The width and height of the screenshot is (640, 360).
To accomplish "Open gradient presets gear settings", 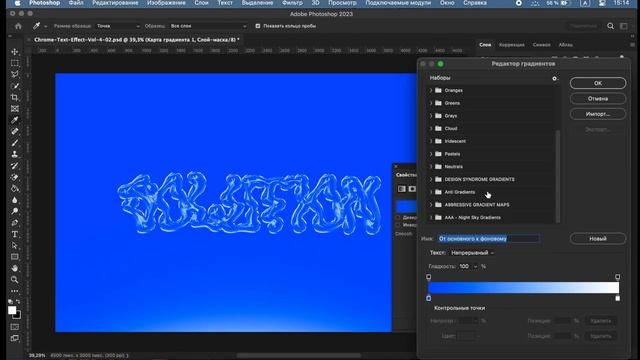I will [554, 78].
